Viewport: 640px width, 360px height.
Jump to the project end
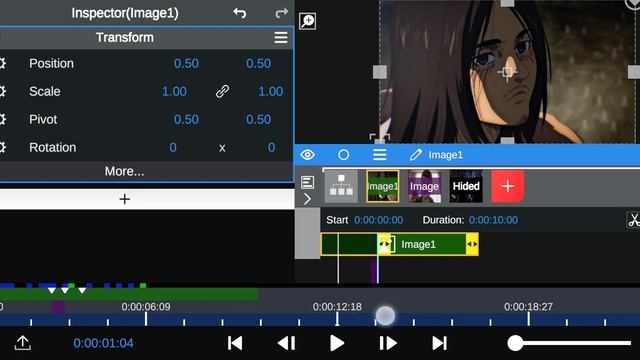439,343
